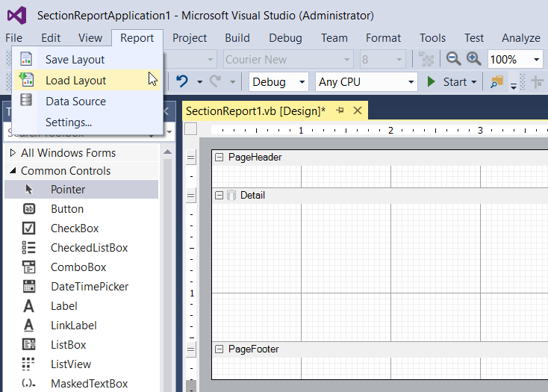Open Settings... from Report menu

click(x=87, y=122)
